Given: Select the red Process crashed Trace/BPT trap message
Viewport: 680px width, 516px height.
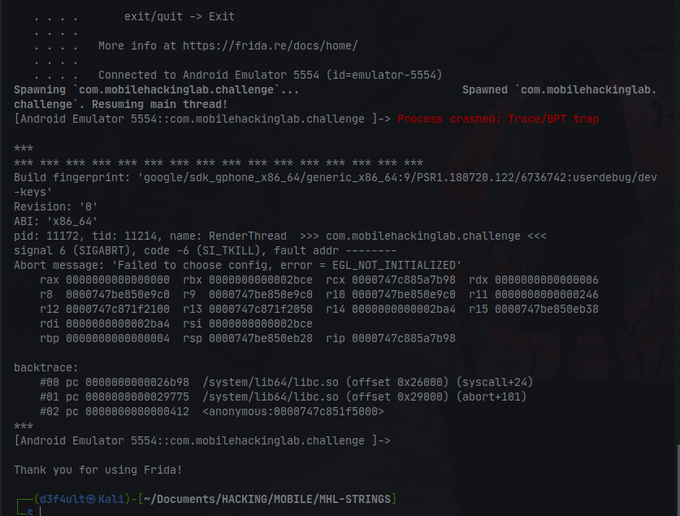Looking at the screenshot, I should [x=498, y=119].
